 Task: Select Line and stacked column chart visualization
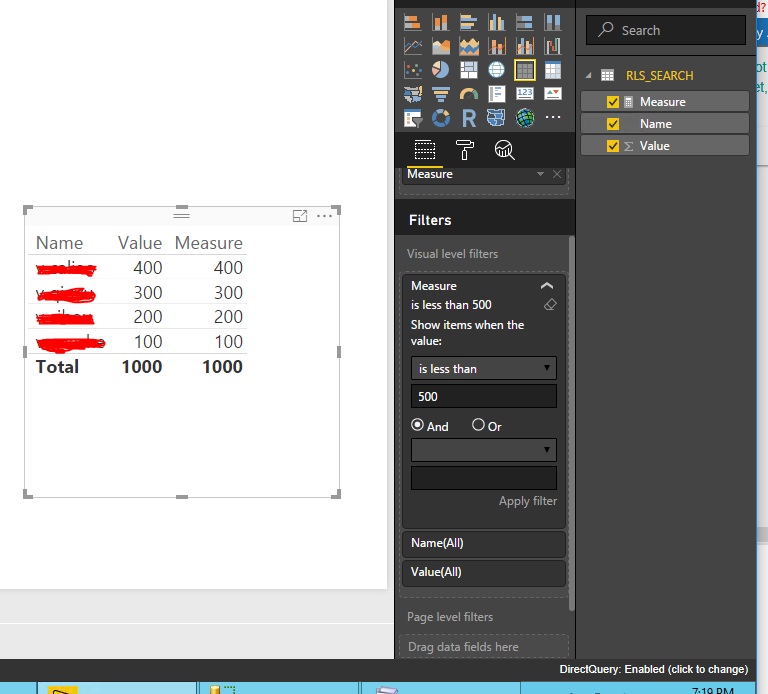pyautogui.click(x=497, y=47)
